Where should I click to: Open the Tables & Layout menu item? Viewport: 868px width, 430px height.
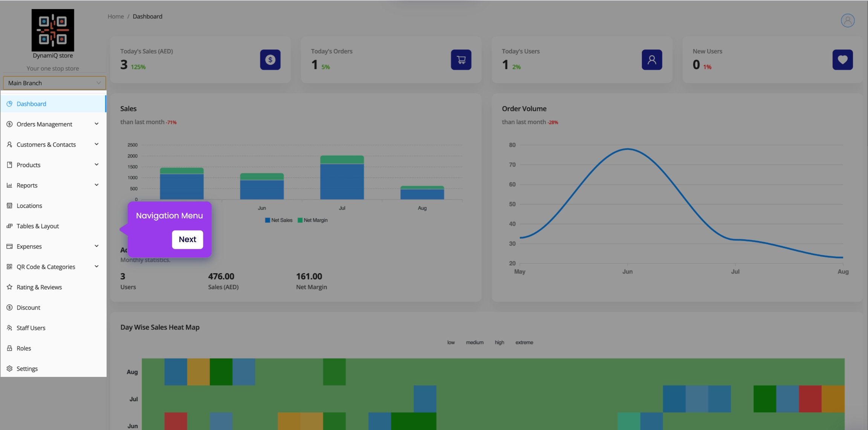click(38, 226)
